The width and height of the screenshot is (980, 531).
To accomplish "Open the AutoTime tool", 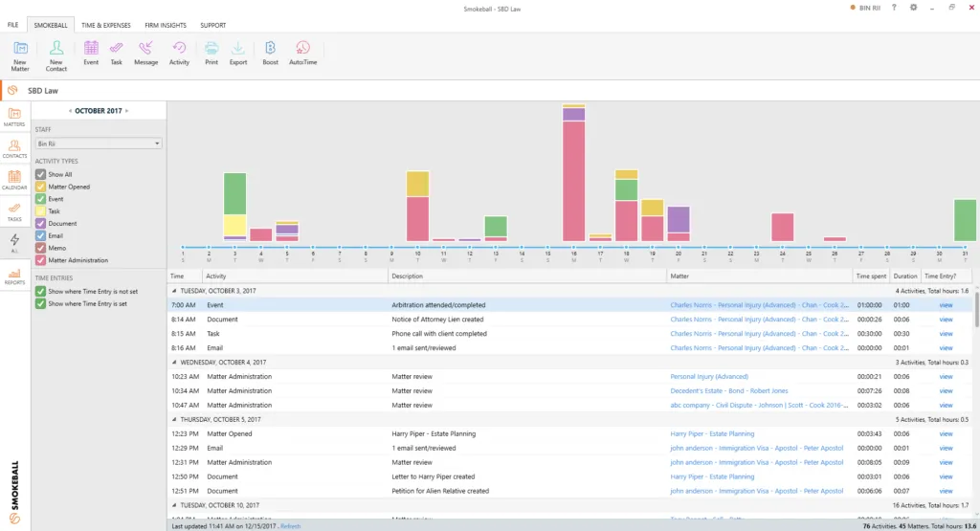I will tap(302, 54).
